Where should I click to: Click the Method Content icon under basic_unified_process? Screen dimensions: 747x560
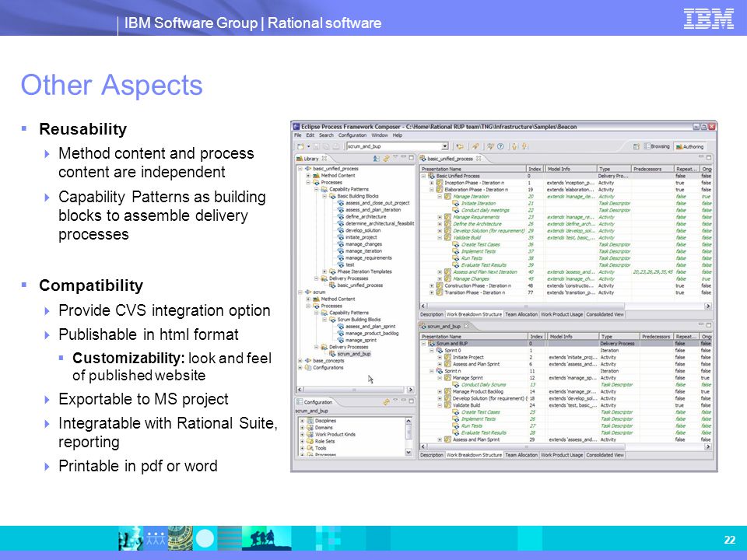(x=316, y=176)
